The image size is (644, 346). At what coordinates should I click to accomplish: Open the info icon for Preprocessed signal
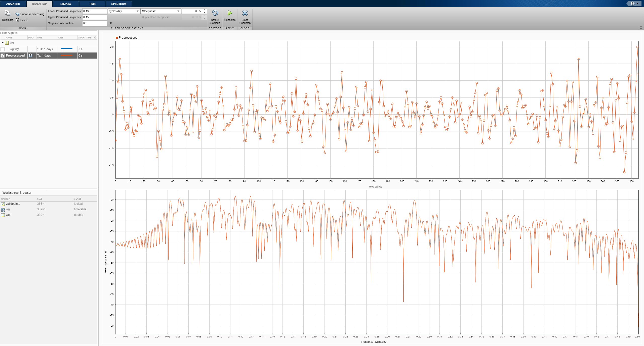[x=30, y=55]
